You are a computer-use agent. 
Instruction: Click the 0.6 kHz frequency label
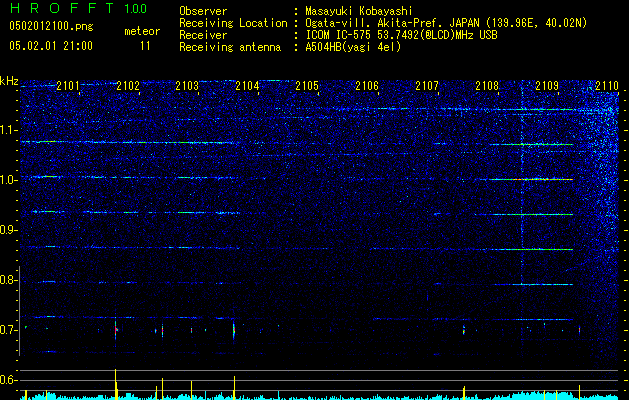pos(9,380)
